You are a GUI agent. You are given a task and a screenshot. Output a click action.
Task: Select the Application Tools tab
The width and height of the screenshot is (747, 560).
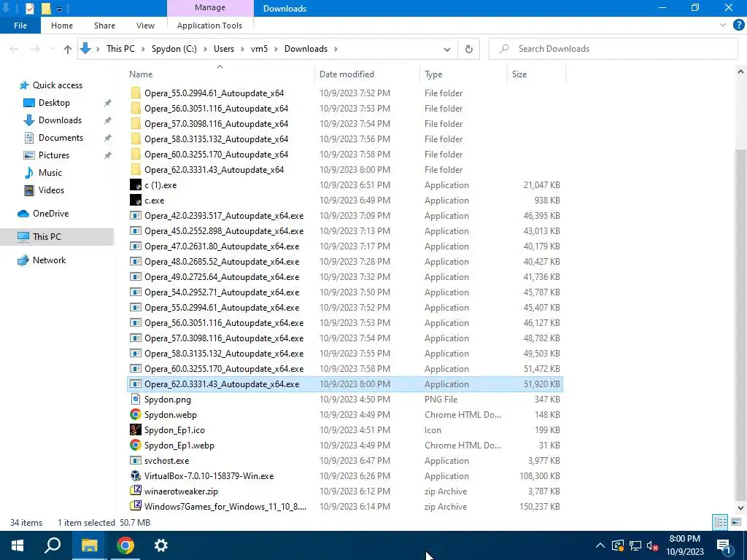[209, 26]
